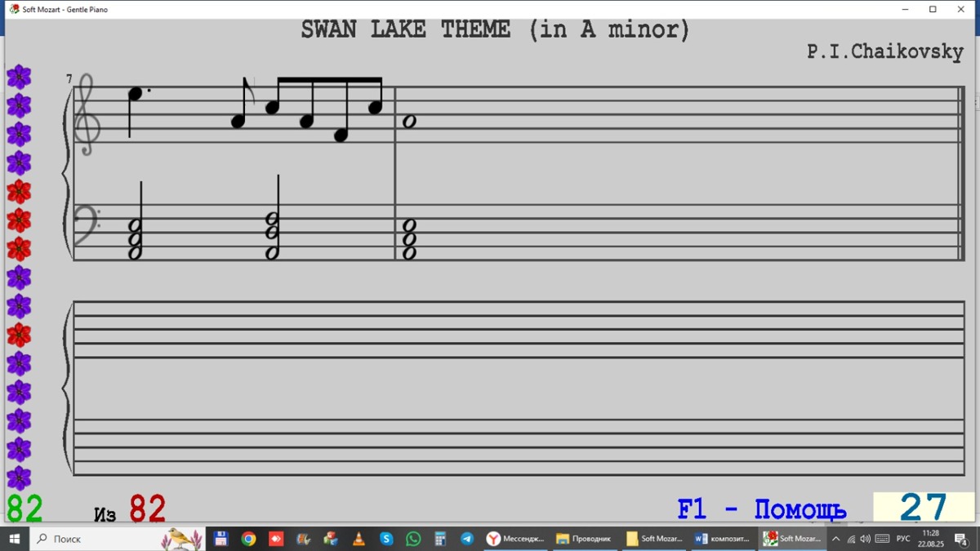Open VLC media player from taskbar
This screenshot has height=551, width=980.
359,539
